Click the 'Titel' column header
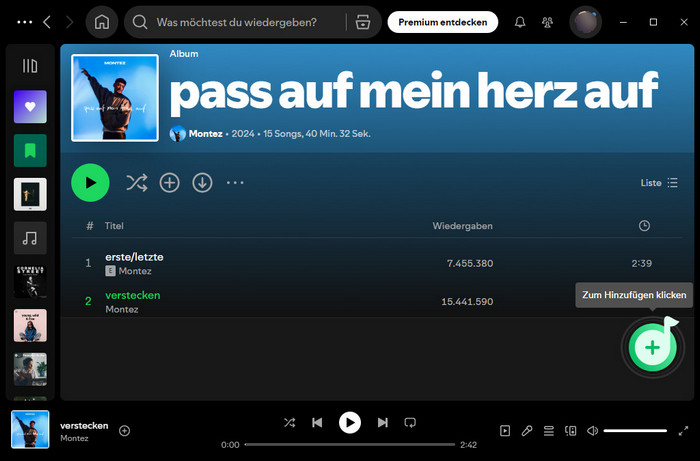Screen dimensions: 700x461 pos(114,226)
